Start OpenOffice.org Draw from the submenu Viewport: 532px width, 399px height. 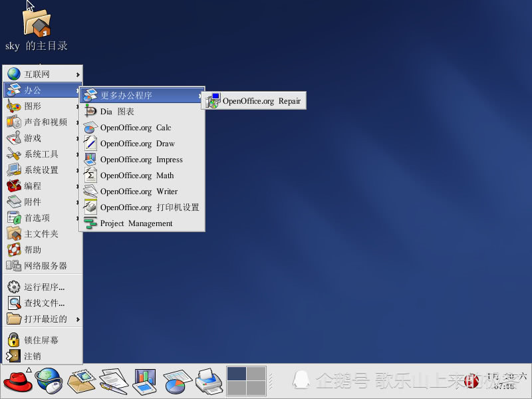point(142,144)
